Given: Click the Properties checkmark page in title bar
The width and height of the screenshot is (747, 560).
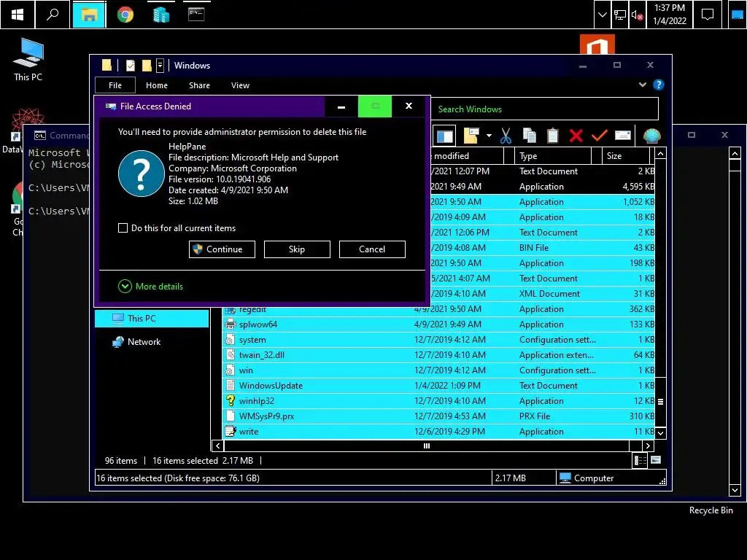Looking at the screenshot, I should pyautogui.click(x=130, y=65).
